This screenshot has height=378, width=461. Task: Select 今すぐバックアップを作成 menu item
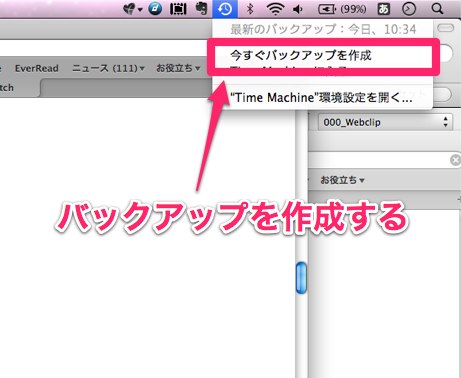[x=323, y=55]
